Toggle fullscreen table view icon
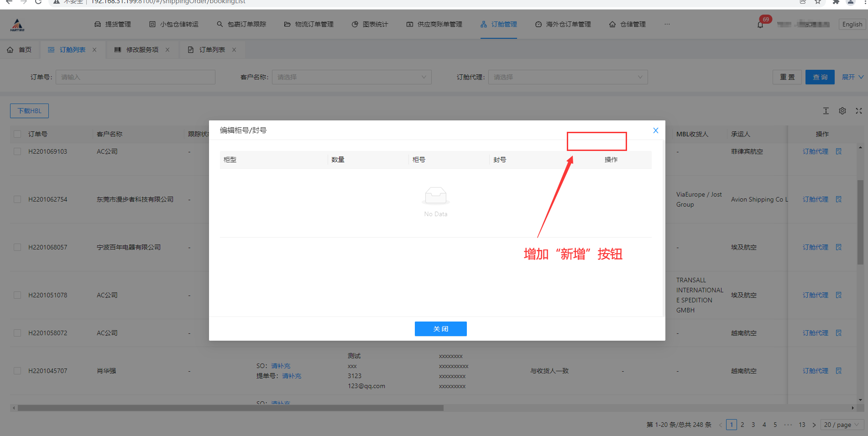 [x=859, y=111]
